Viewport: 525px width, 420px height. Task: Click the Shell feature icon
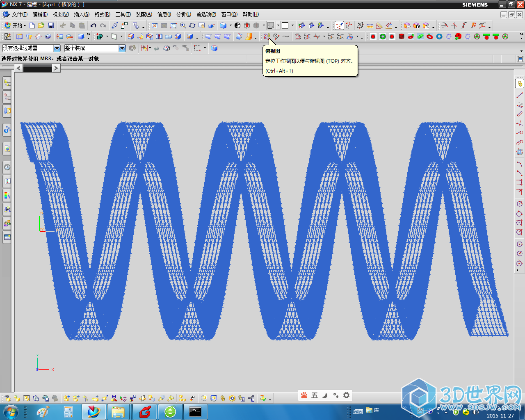pyautogui.click(x=178, y=37)
